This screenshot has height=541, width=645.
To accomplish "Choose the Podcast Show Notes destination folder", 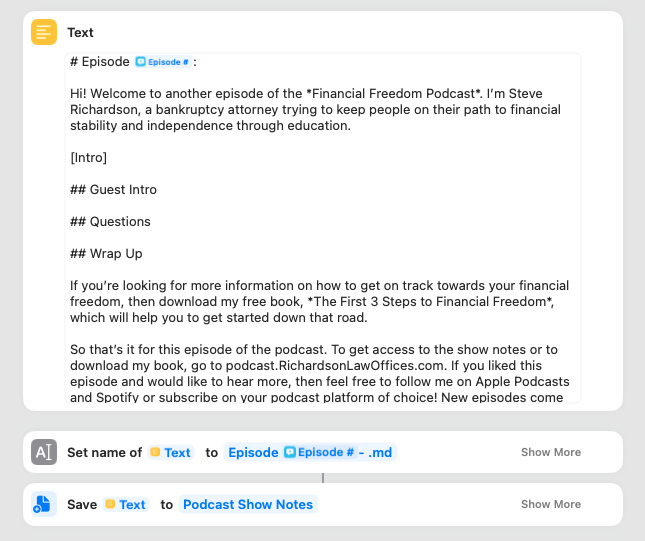I will pos(248,504).
